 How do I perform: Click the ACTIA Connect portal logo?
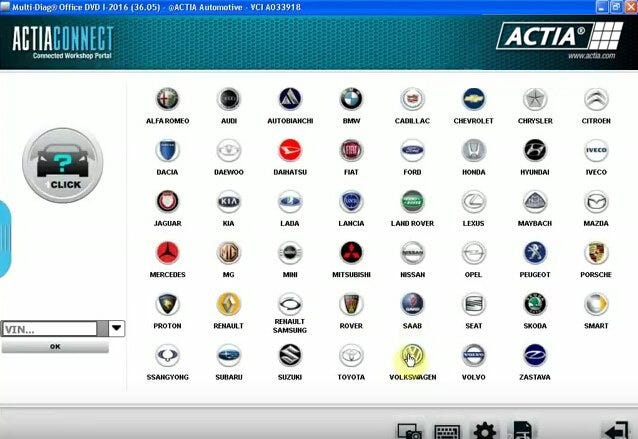coord(63,42)
